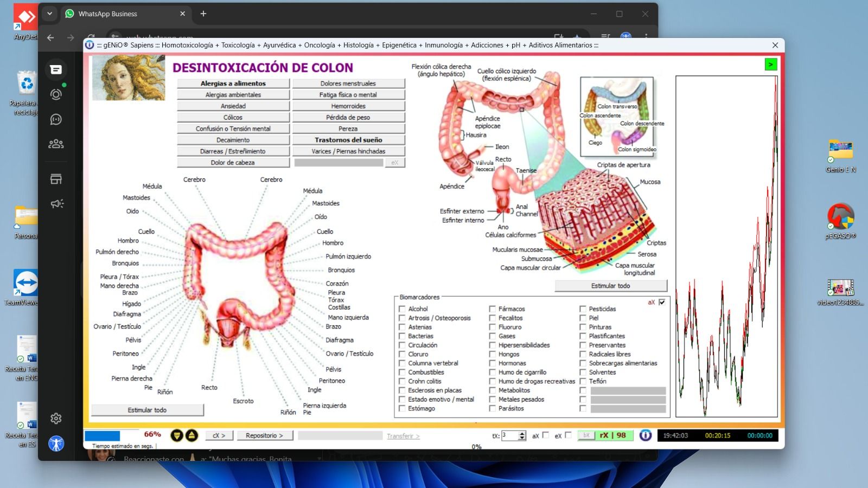Click the Diarreas / Estreñimiento button
The image size is (868, 488).
click(233, 151)
